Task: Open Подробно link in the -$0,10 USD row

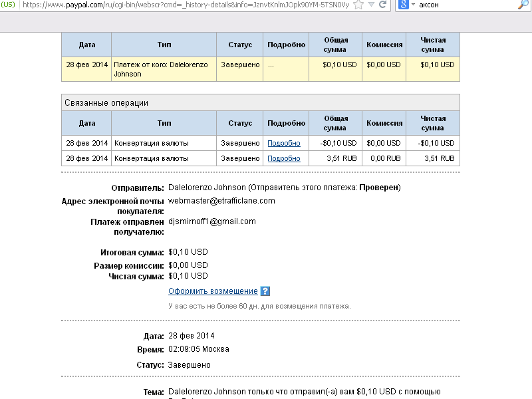Action: (284, 143)
